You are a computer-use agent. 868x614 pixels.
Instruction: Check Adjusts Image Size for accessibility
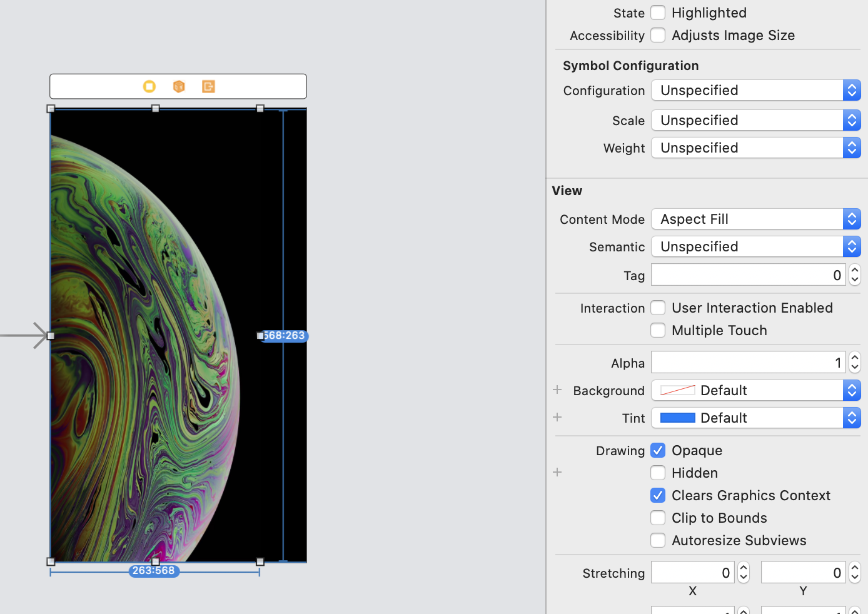(x=658, y=35)
